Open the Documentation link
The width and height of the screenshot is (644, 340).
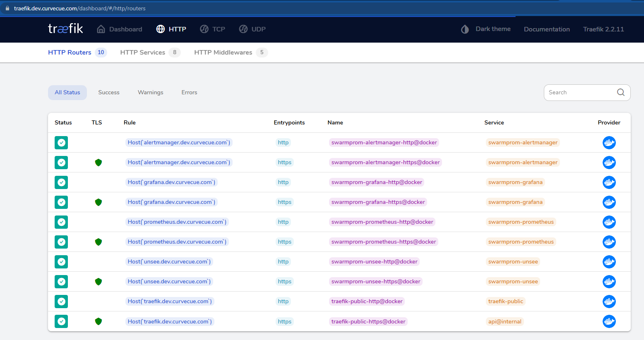click(x=547, y=29)
